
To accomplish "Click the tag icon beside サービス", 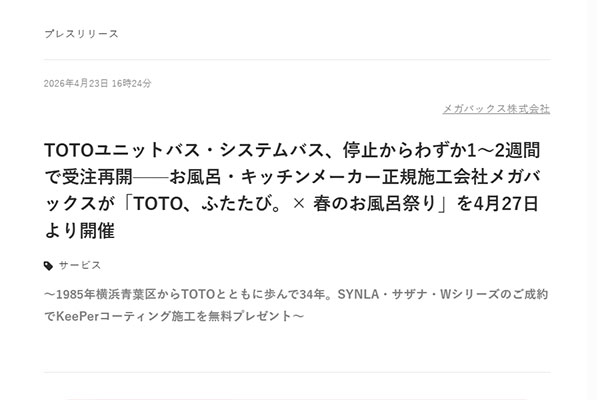I will (48, 266).
